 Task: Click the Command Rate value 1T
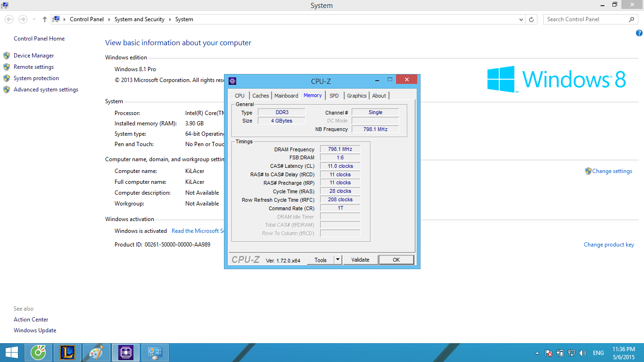340,208
